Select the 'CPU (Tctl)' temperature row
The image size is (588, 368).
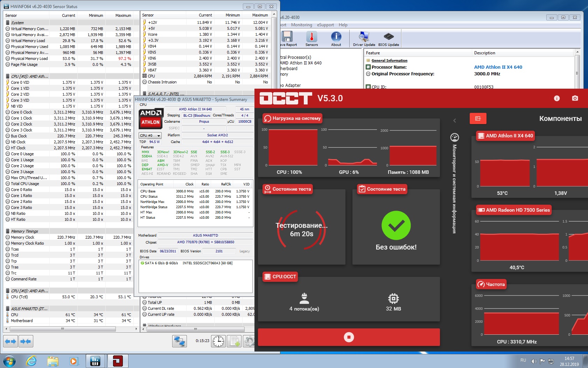tap(68, 297)
